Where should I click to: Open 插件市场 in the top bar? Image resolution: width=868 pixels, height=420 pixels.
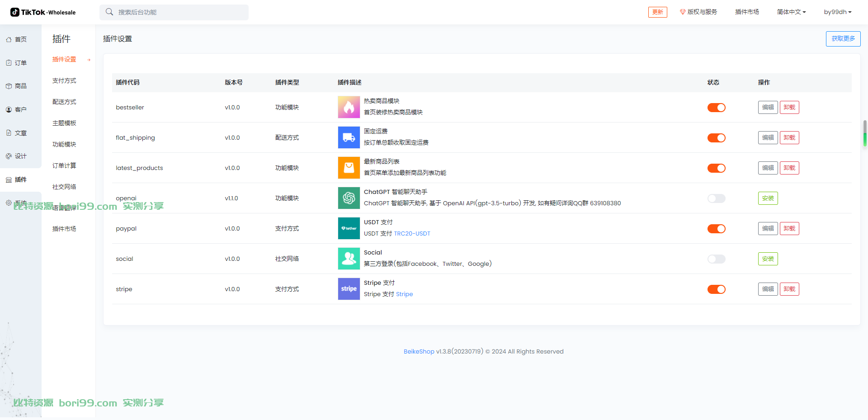747,12
